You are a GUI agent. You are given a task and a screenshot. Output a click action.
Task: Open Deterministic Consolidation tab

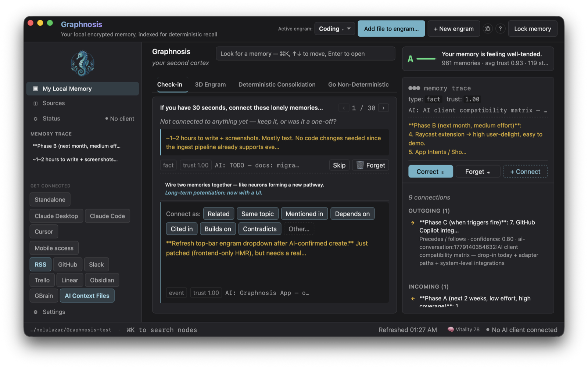click(x=277, y=84)
